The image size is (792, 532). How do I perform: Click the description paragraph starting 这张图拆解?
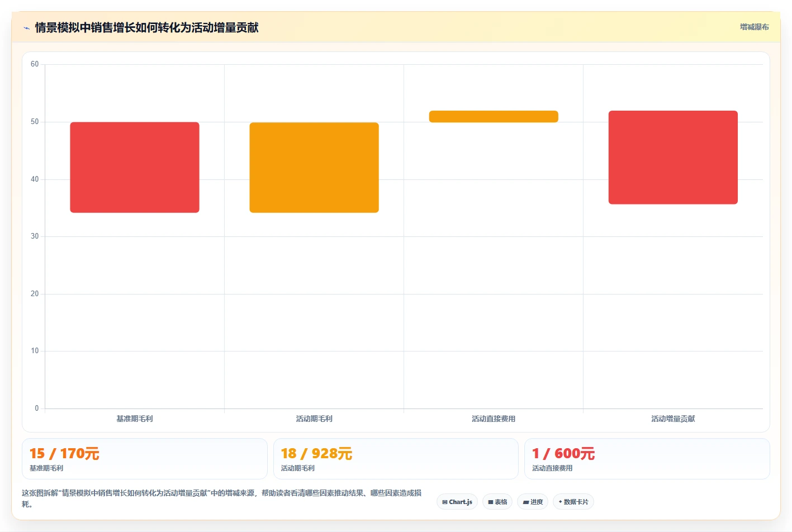tap(222, 498)
